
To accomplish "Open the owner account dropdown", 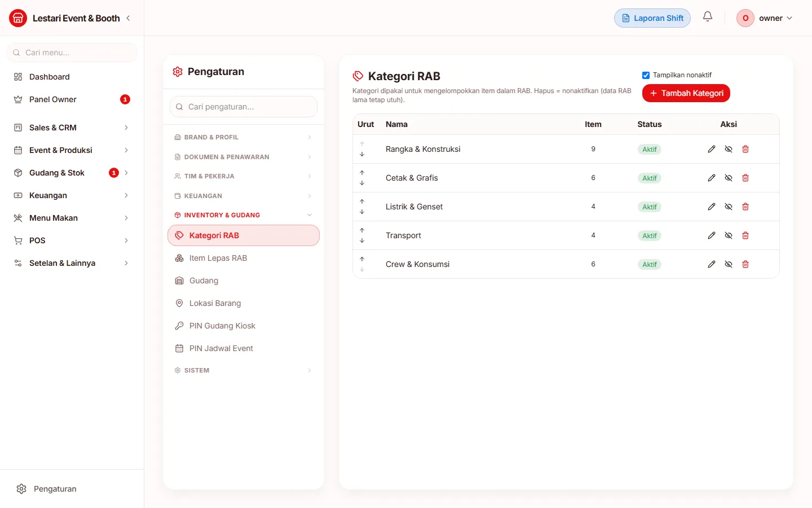I will (765, 18).
